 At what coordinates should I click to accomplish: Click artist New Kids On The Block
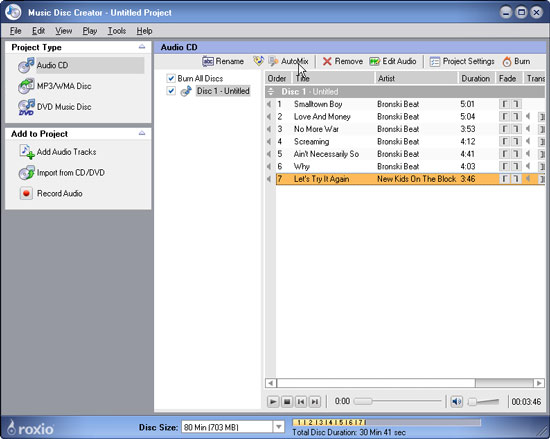tap(416, 179)
